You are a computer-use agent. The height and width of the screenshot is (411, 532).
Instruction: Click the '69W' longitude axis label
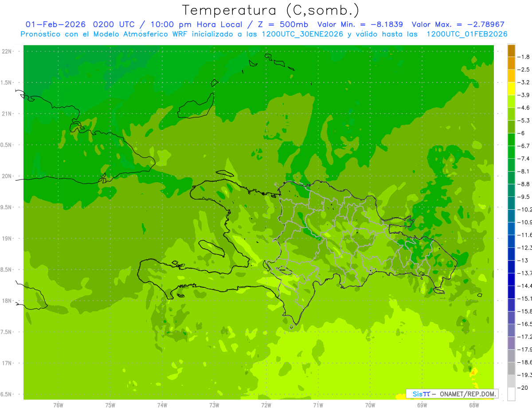click(422, 405)
